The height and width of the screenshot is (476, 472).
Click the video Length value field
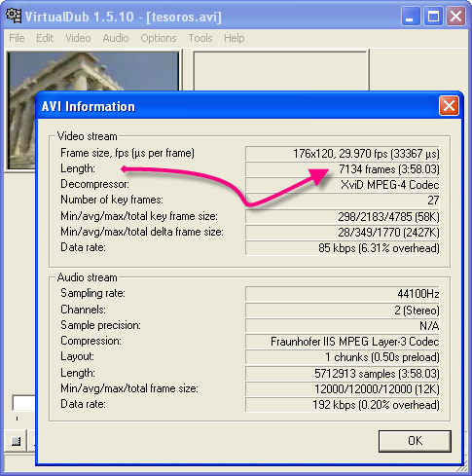[343, 169]
